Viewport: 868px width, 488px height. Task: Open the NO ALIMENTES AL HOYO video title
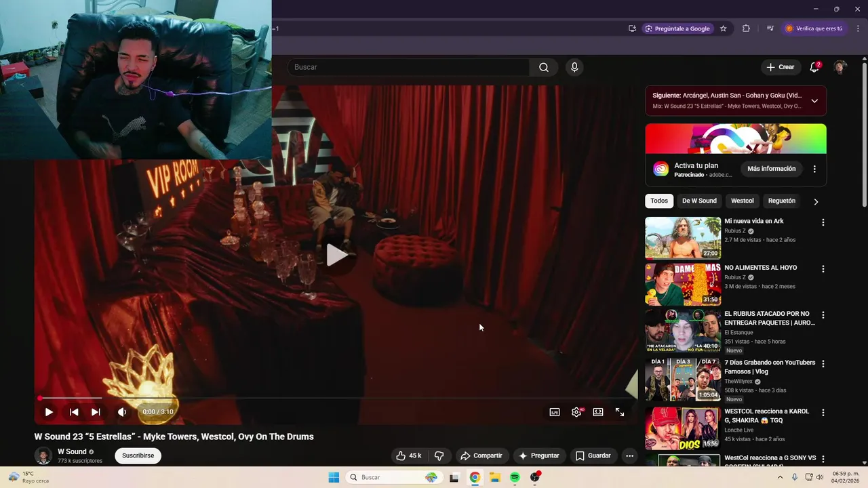[x=760, y=268]
